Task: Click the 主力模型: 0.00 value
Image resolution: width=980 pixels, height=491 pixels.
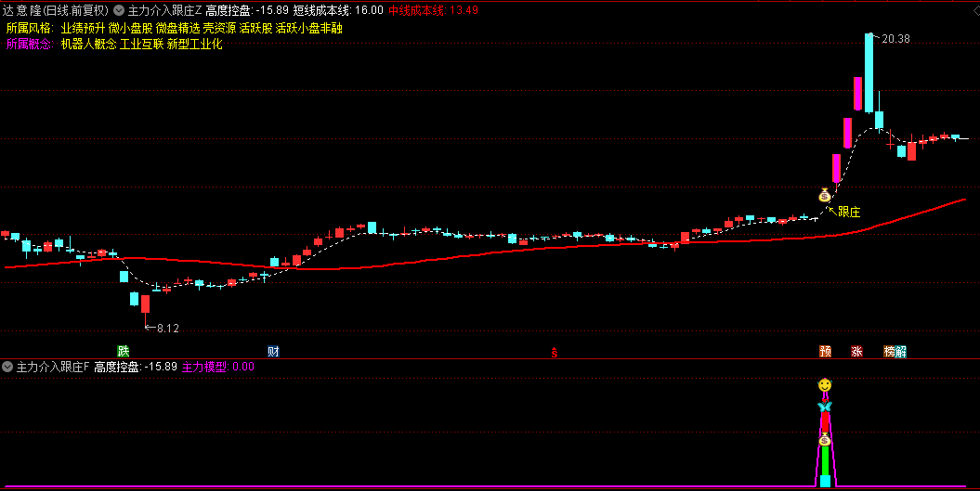Action: (218, 367)
